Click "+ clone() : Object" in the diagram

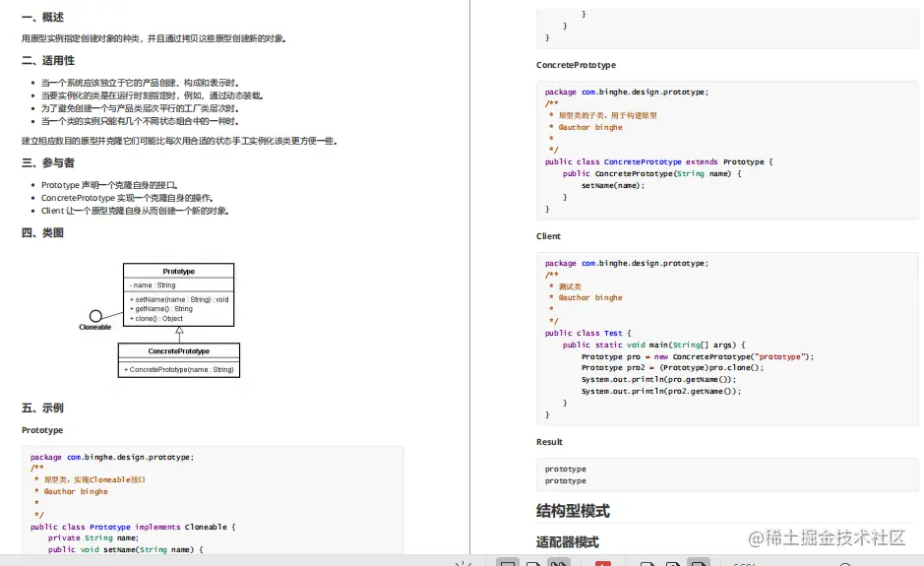click(156, 319)
